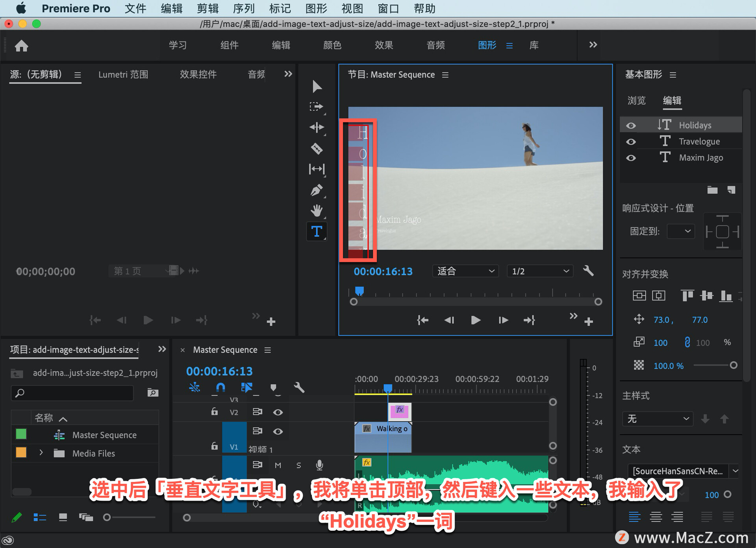The height and width of the screenshot is (548, 756).
Task: Open the font dropdown SourceHanSansCN
Action: click(x=683, y=471)
